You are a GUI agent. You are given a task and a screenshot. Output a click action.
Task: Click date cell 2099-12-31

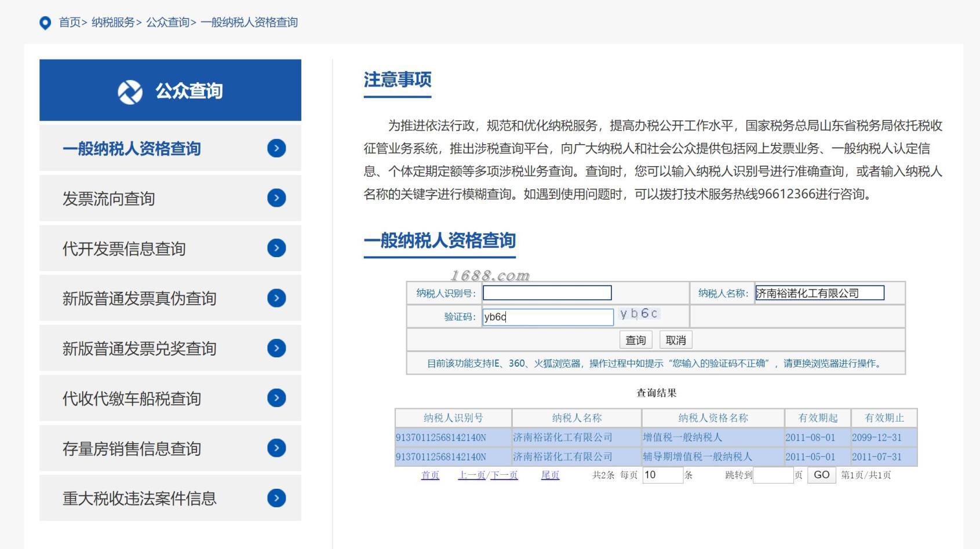click(884, 437)
